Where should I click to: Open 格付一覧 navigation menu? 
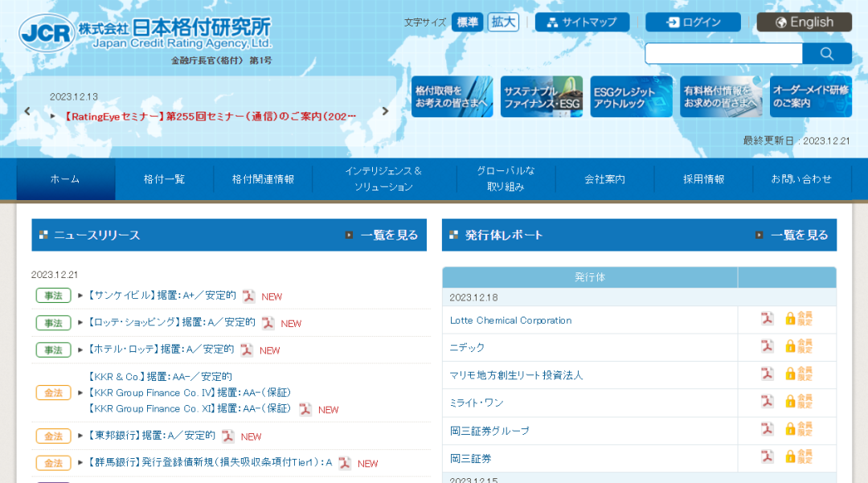coord(164,179)
